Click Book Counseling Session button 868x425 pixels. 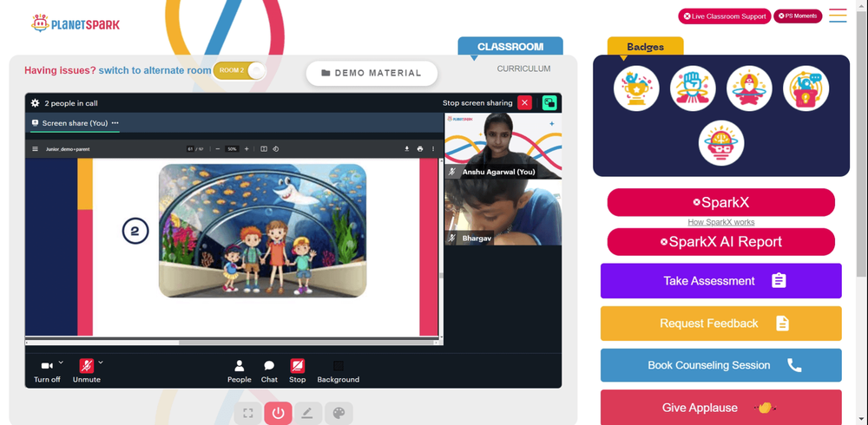(720, 365)
